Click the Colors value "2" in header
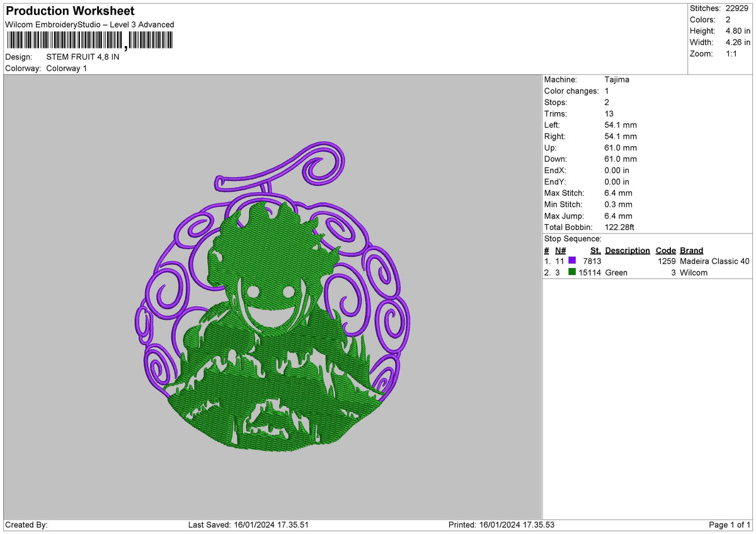This screenshot has height=534, width=756. coord(728,20)
